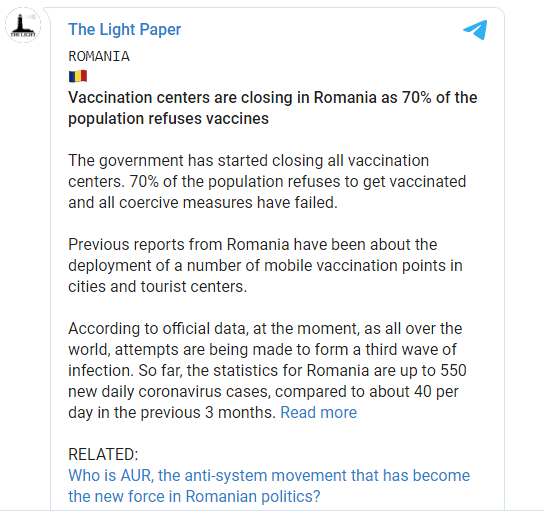
Task: Open the Telegram paper-plane icon
Action: coord(475,30)
